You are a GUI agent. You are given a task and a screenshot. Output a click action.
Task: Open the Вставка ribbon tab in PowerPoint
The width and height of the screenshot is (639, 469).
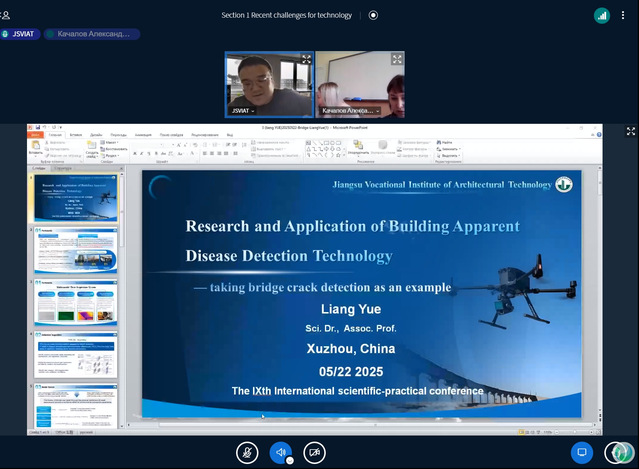(x=76, y=134)
